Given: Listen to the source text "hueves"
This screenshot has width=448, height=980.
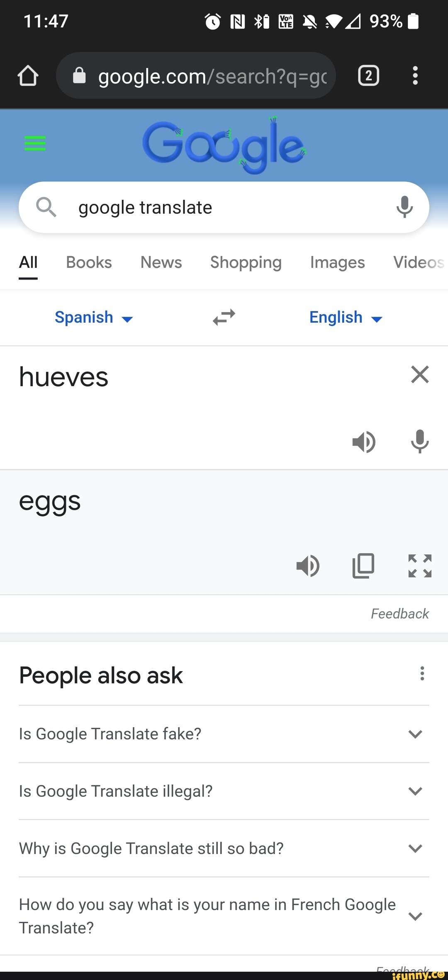Looking at the screenshot, I should tap(364, 441).
